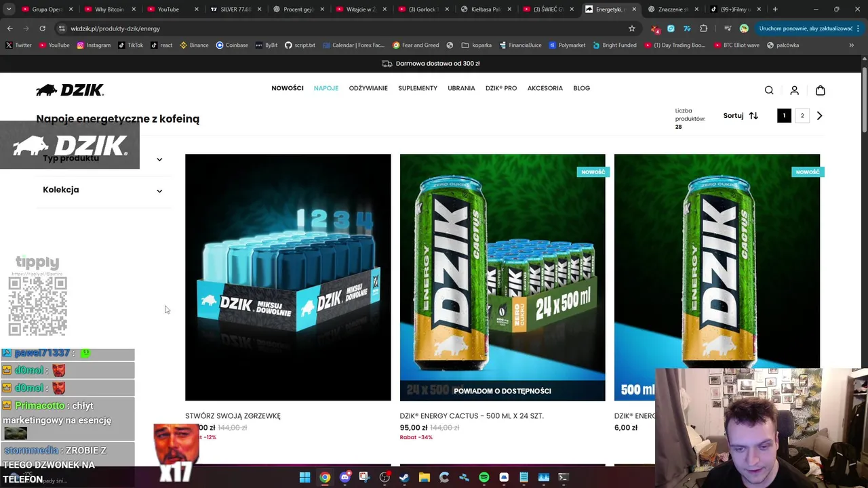The height and width of the screenshot is (488, 868).
Task: Open Spotify from the taskbar
Action: coord(484,477)
